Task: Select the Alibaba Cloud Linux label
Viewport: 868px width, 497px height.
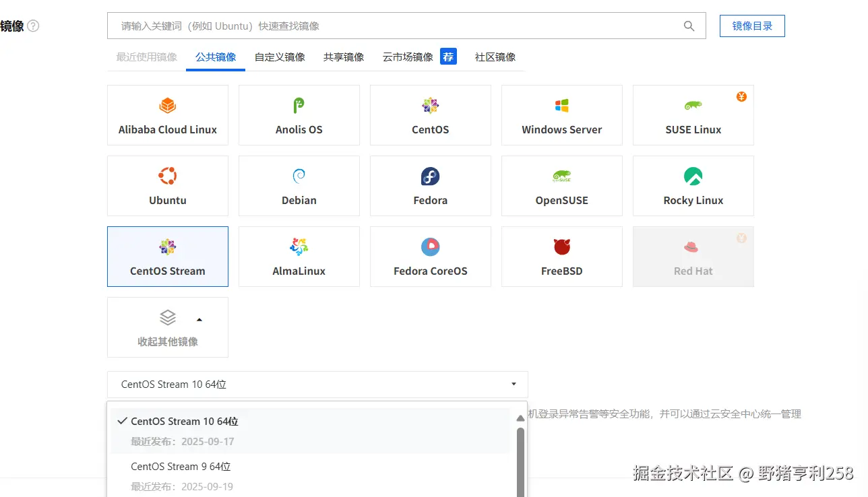Action: point(168,130)
